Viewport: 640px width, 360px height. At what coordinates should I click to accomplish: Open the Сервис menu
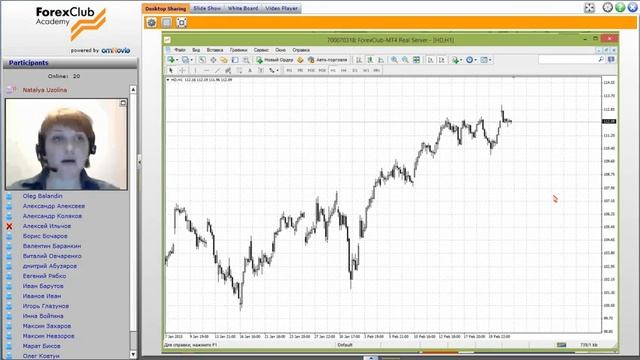pyautogui.click(x=261, y=50)
